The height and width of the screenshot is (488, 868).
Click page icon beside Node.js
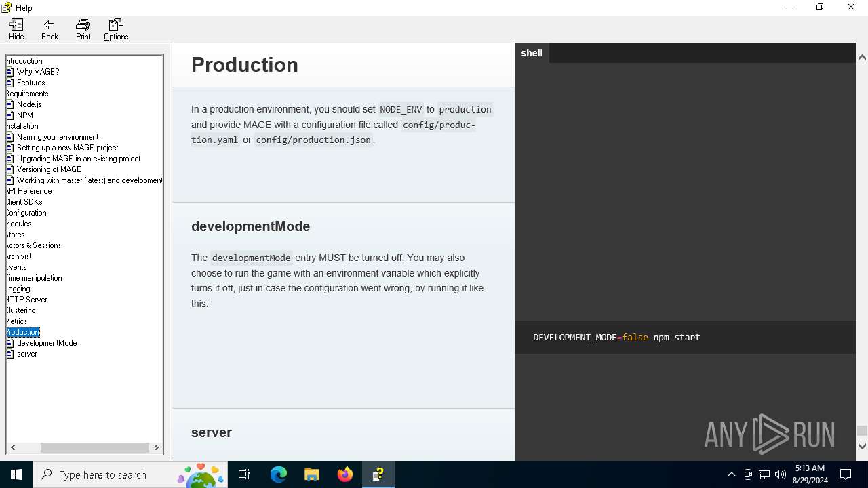click(10, 104)
